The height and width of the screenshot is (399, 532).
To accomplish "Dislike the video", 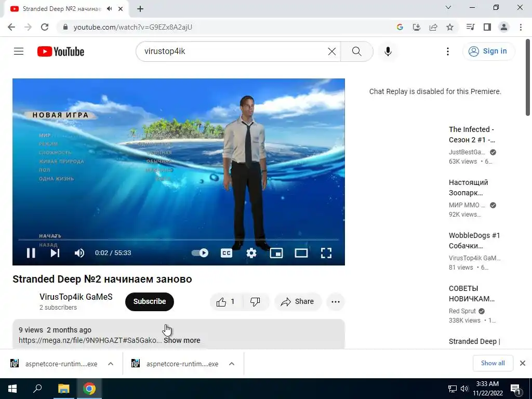I will [x=255, y=302].
